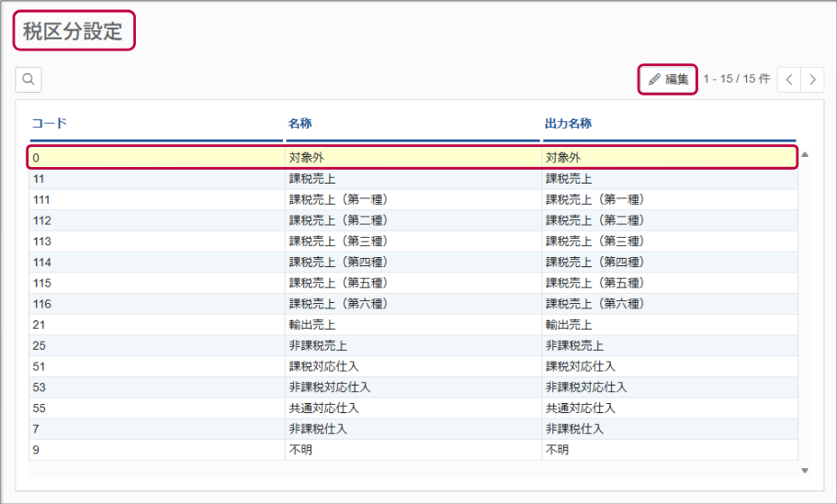Select code 7 cell
The height and width of the screenshot is (504, 837).
click(x=157, y=429)
